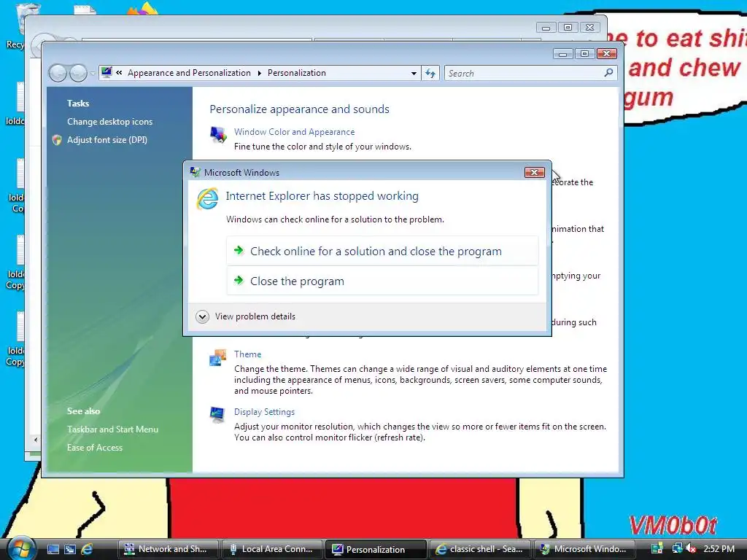The height and width of the screenshot is (560, 747).
Task: Maximize the background window behind Personalization
Action: point(568,27)
